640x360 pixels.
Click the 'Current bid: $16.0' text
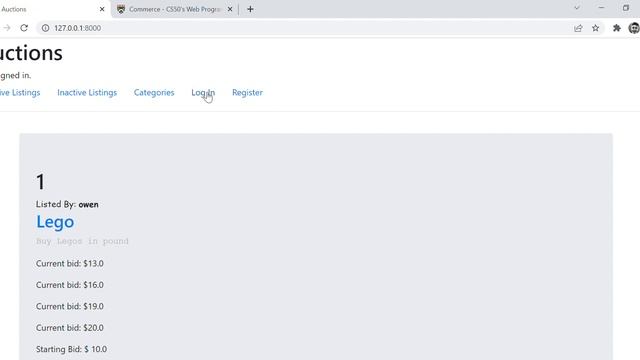pyautogui.click(x=70, y=285)
